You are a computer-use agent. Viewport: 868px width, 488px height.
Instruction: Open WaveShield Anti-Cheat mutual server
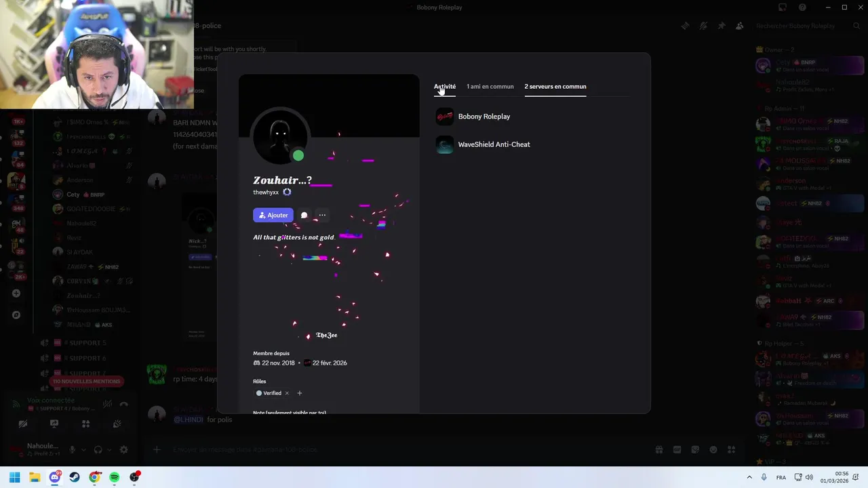tap(483, 144)
